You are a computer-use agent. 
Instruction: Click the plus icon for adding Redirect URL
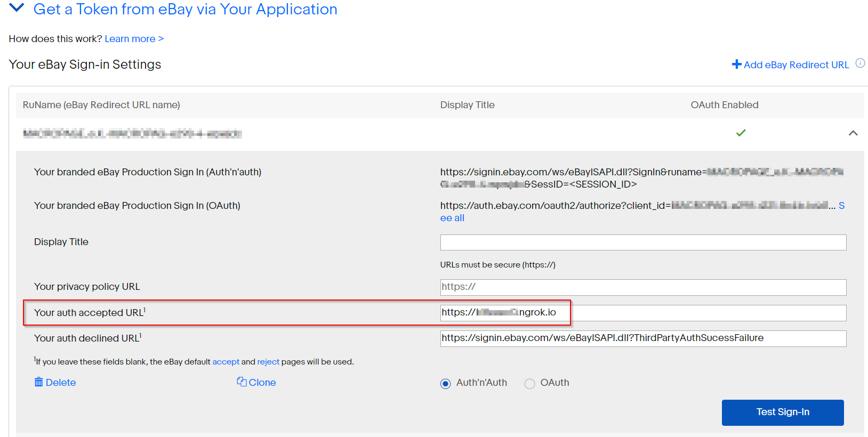(x=736, y=64)
